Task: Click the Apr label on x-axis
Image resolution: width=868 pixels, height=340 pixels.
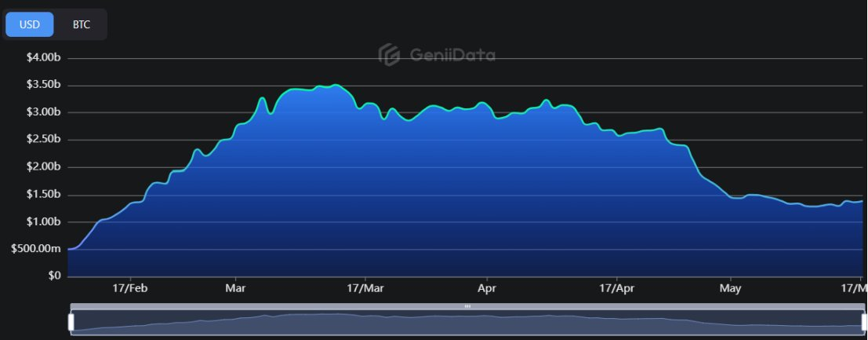Action: (x=487, y=288)
